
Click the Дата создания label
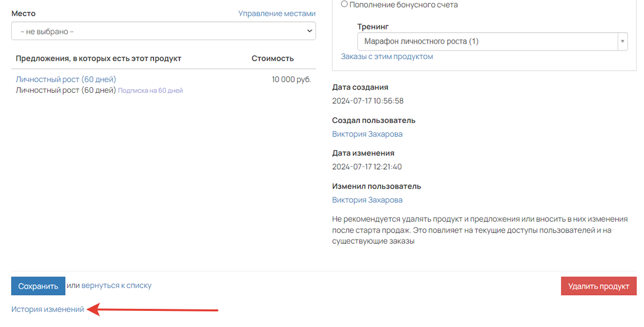pos(360,87)
